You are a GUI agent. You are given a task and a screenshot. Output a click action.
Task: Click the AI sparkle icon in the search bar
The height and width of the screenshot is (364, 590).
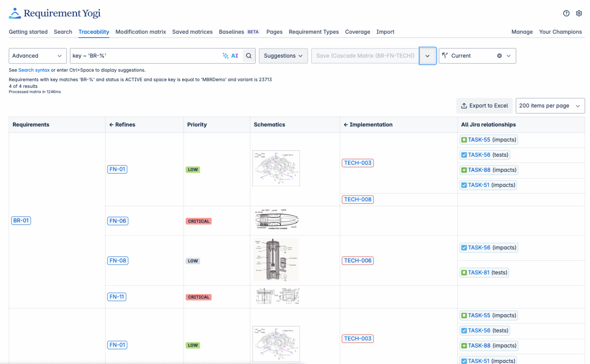[x=226, y=56]
